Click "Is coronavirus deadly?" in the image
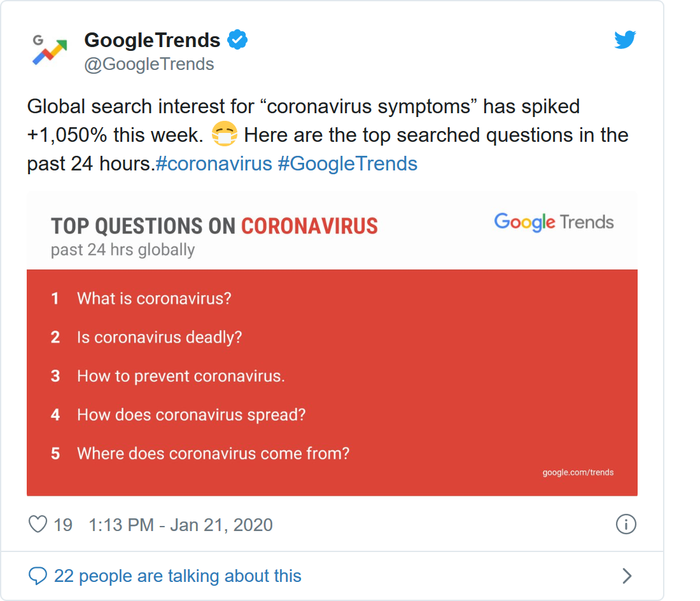This screenshot has width=700, height=601. pos(159,337)
